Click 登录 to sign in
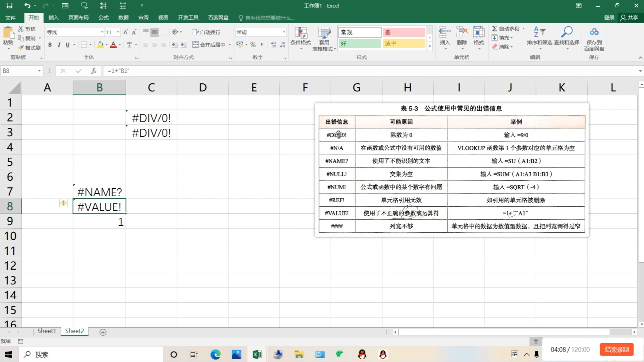 609,18
